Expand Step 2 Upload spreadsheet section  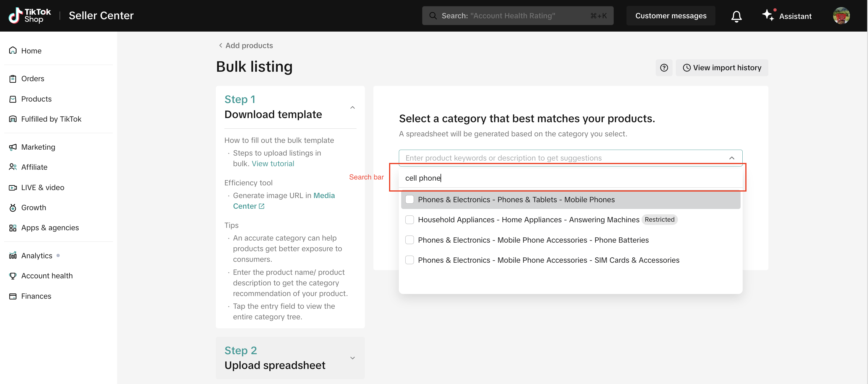pyautogui.click(x=352, y=358)
